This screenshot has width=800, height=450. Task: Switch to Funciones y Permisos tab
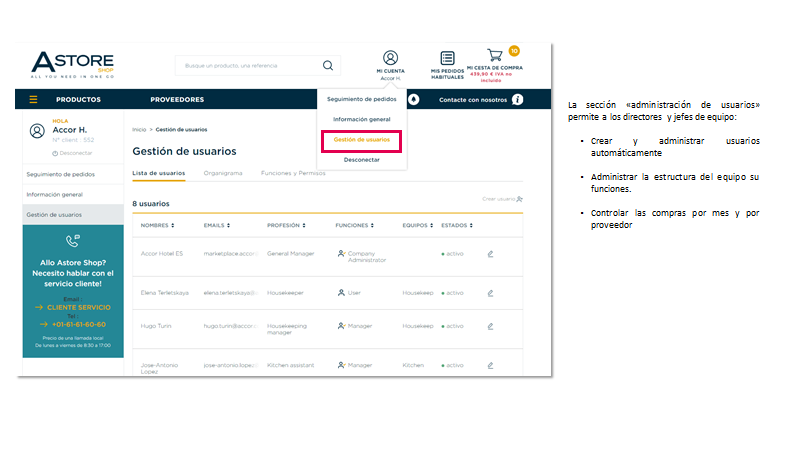click(293, 173)
